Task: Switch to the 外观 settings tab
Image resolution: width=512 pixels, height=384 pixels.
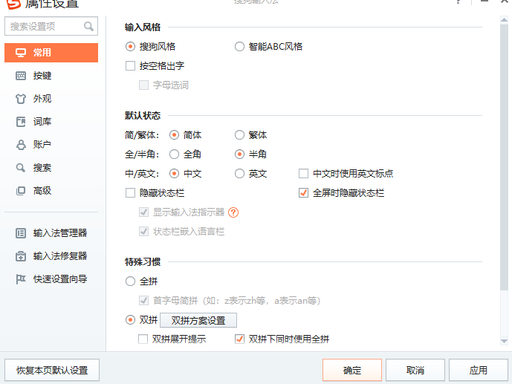Action: [51, 99]
